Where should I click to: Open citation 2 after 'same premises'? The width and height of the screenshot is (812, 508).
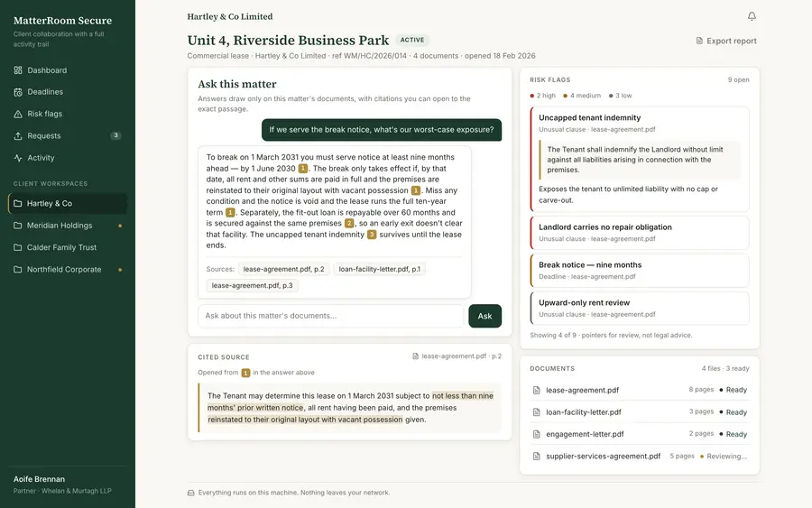tap(349, 223)
